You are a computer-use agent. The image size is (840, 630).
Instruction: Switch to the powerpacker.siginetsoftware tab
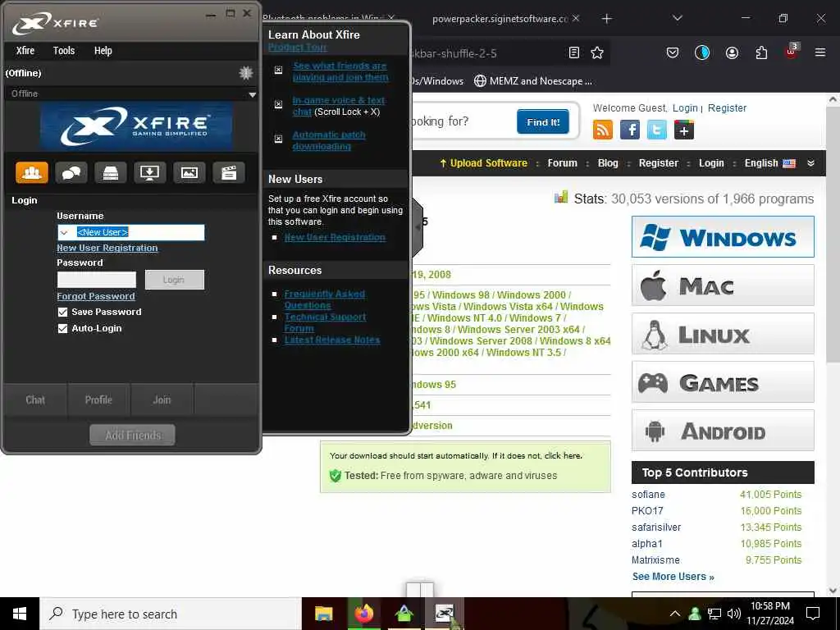500,19
